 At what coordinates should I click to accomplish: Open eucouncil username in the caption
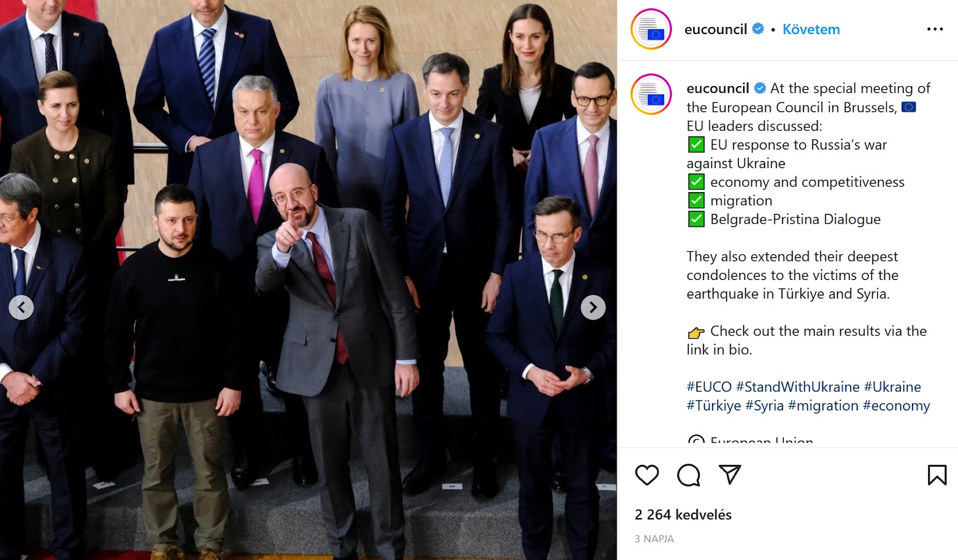point(717,89)
